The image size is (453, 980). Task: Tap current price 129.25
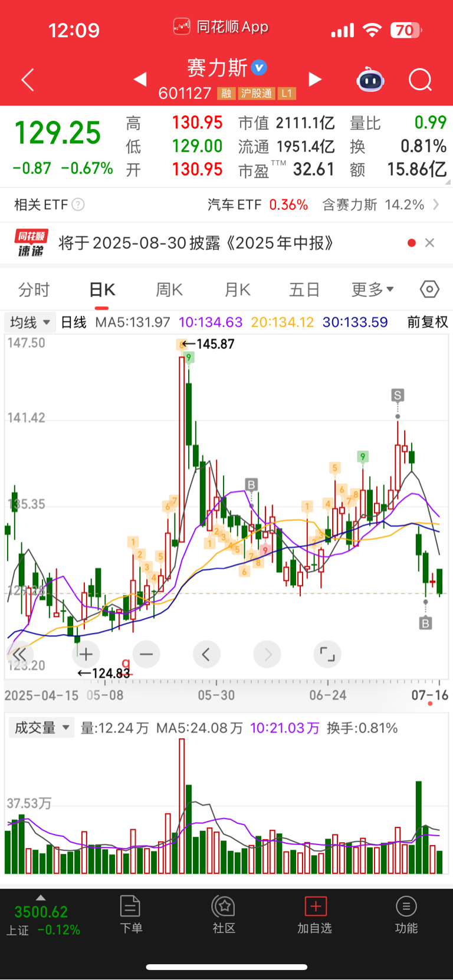tap(57, 133)
